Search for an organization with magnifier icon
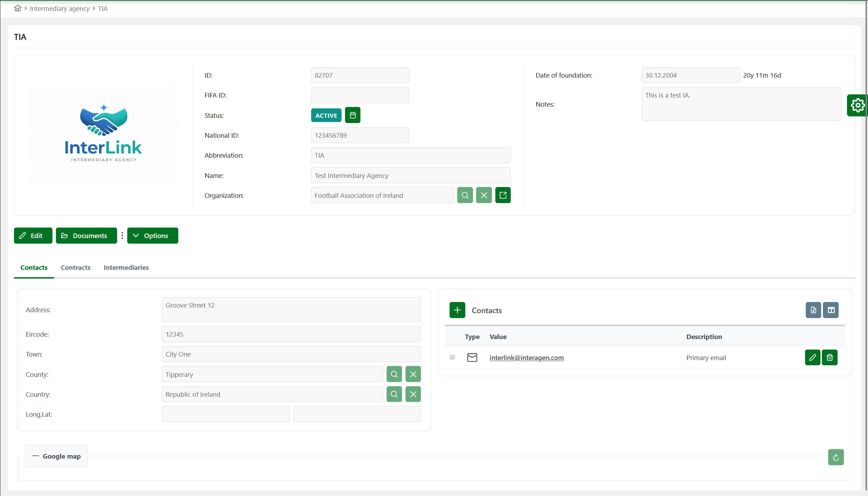Image resolution: width=868 pixels, height=496 pixels. tap(465, 195)
